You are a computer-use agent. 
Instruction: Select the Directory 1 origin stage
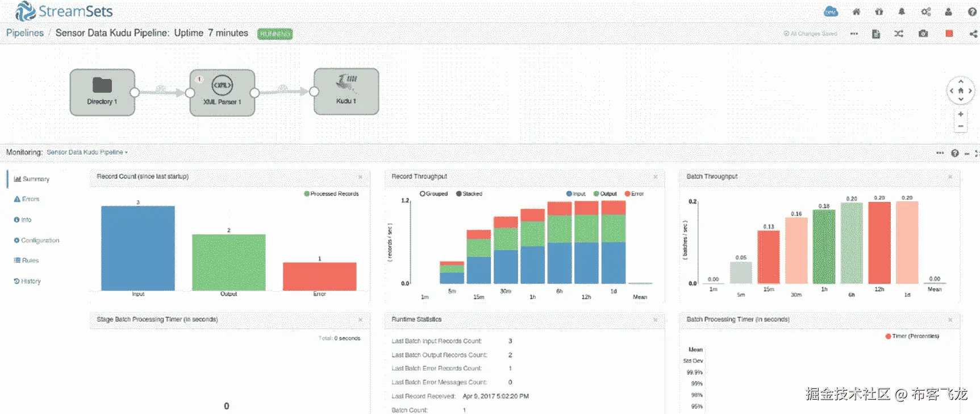[102, 92]
